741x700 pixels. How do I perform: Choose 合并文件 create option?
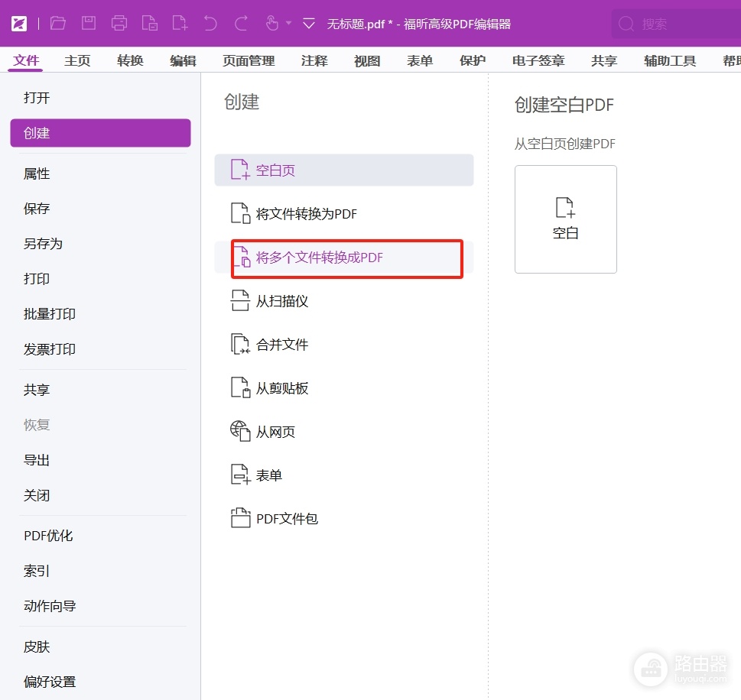(x=344, y=345)
